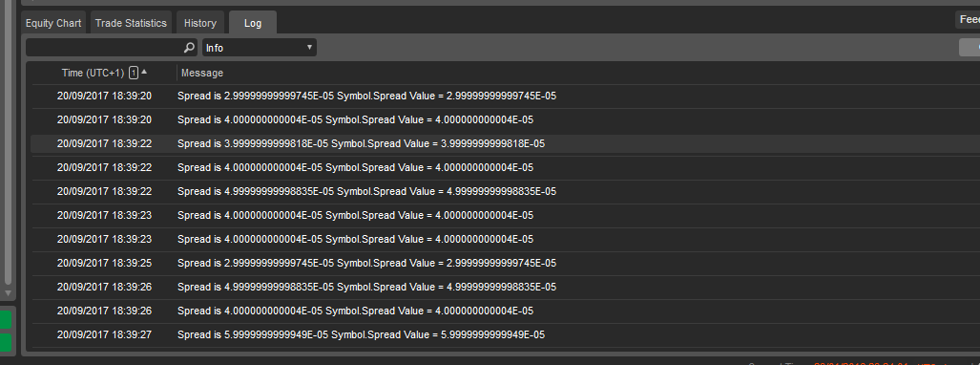Click the sort order badge in Time column
Screen dimensions: 980x365
click(x=134, y=73)
